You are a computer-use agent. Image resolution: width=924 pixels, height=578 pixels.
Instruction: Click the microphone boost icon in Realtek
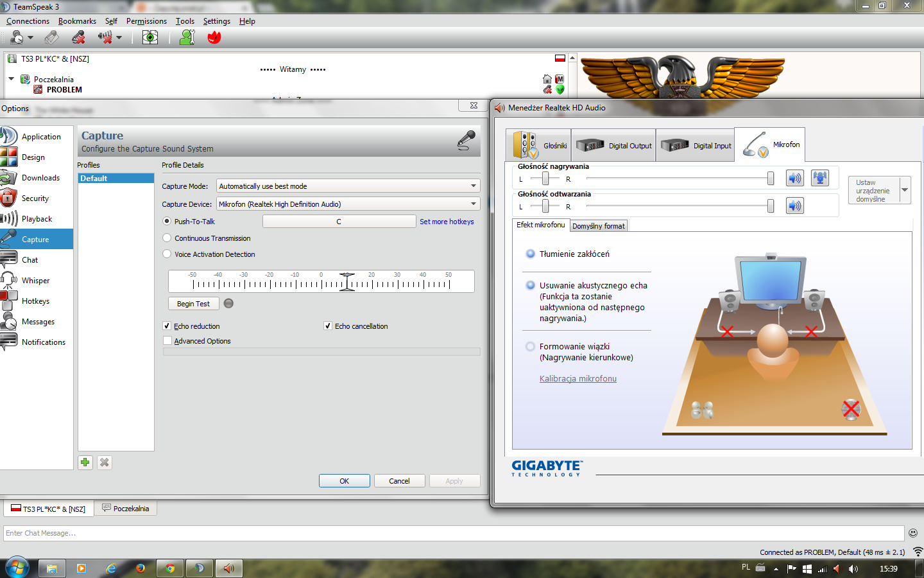tap(819, 179)
